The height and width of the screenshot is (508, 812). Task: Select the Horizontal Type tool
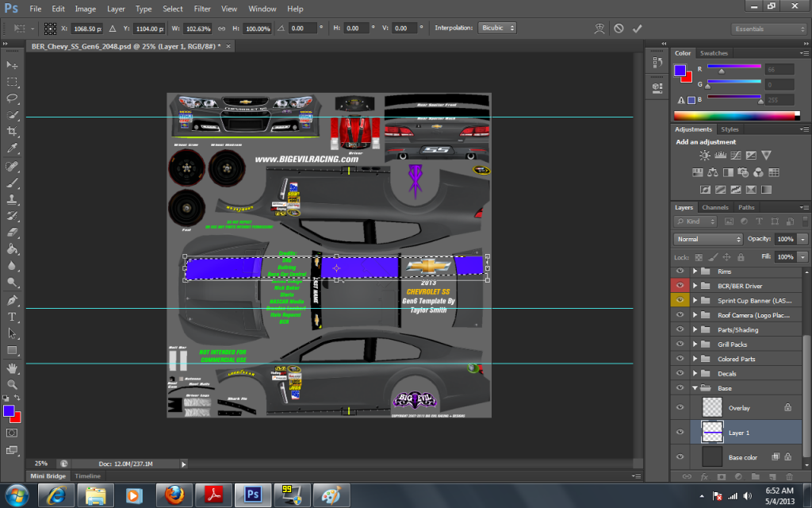point(12,317)
